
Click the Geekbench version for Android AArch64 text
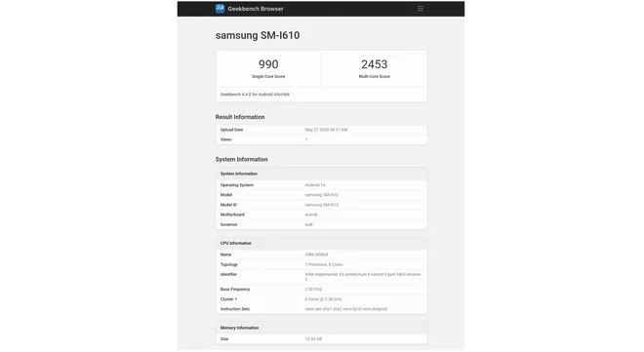tap(255, 95)
